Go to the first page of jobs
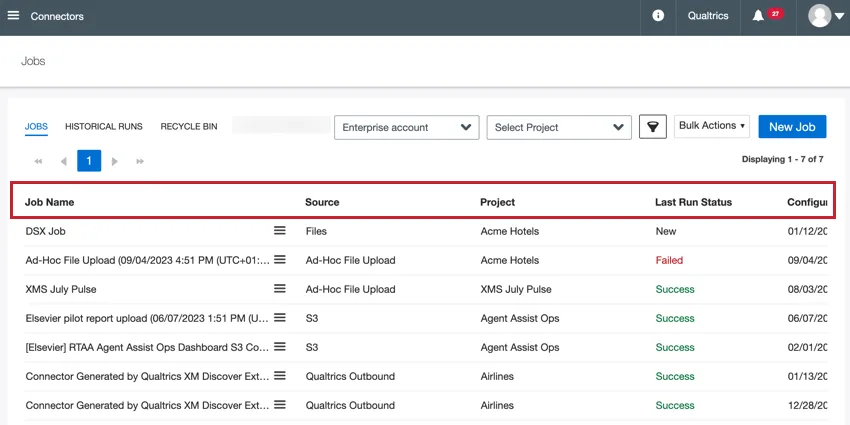Screen dimensions: 850x425 tap(38, 161)
